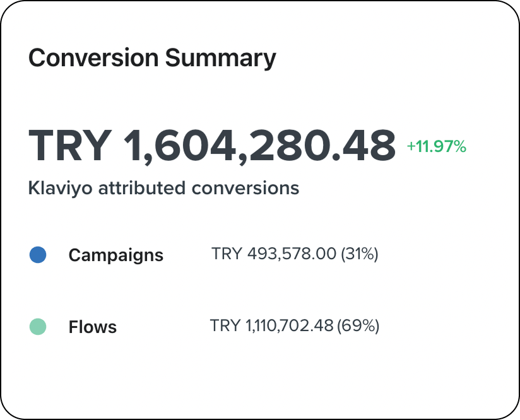Screen dimensions: 520x420
Task: Click the Klaviyo attributed conversions subtitle
Action: pos(164,189)
